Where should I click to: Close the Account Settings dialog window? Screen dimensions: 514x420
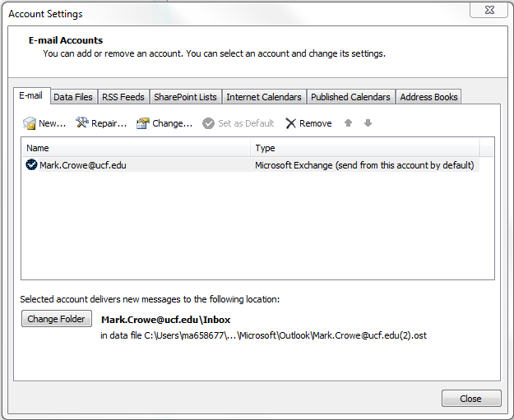pos(489,10)
